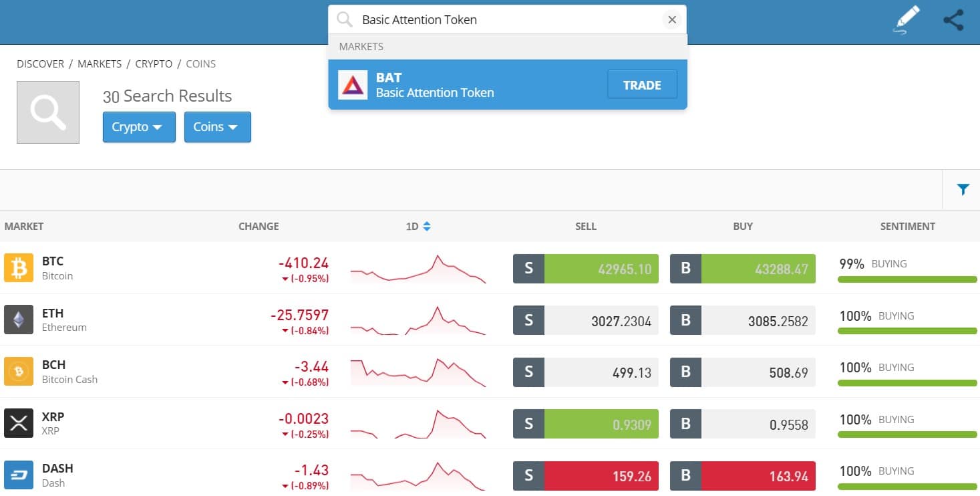Open the DASH logo icon

19,475
